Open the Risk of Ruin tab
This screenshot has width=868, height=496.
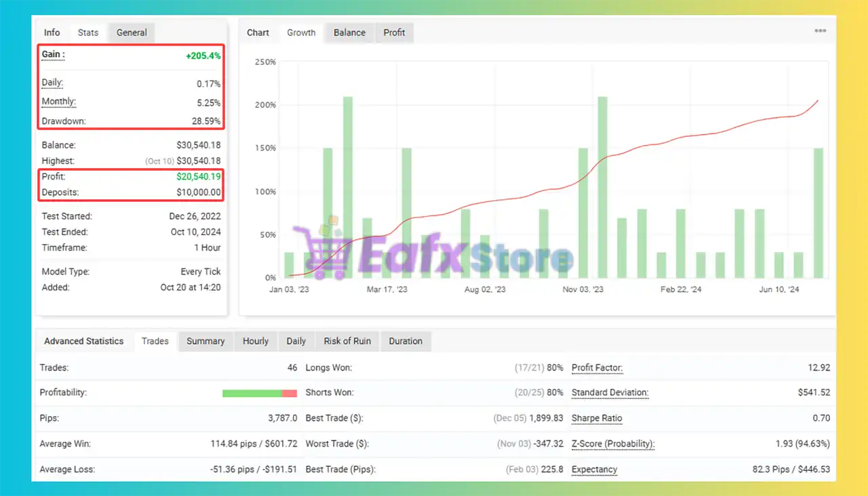(x=347, y=342)
